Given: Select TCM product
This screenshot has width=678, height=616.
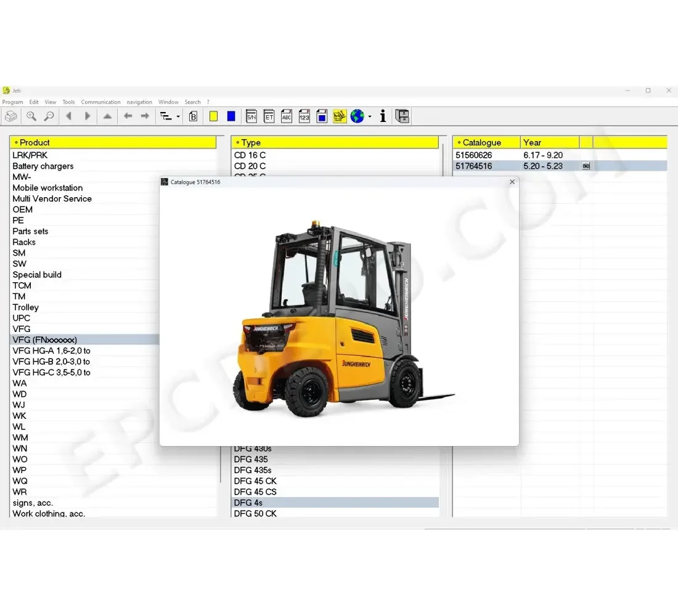Looking at the screenshot, I should point(22,285).
